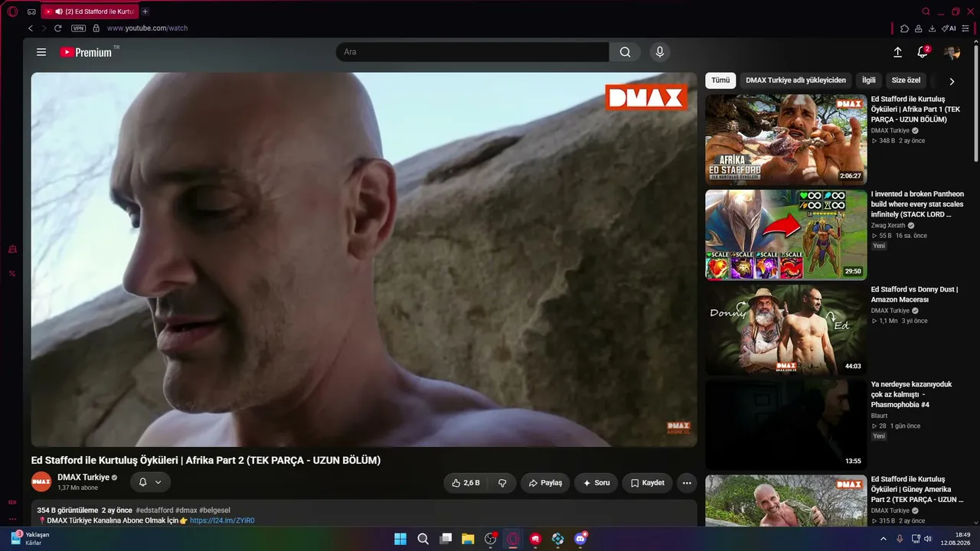View site security lock info
The height and width of the screenshot is (551, 980).
[x=96, y=28]
